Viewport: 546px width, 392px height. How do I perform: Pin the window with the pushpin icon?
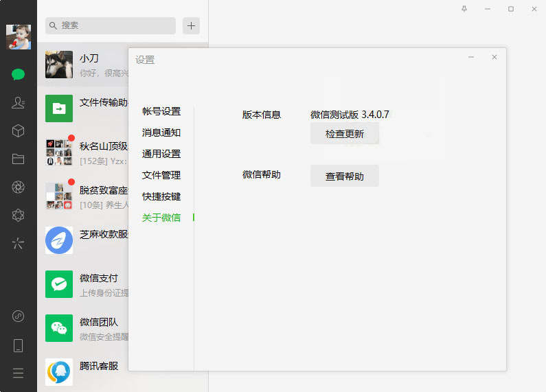coord(464,9)
